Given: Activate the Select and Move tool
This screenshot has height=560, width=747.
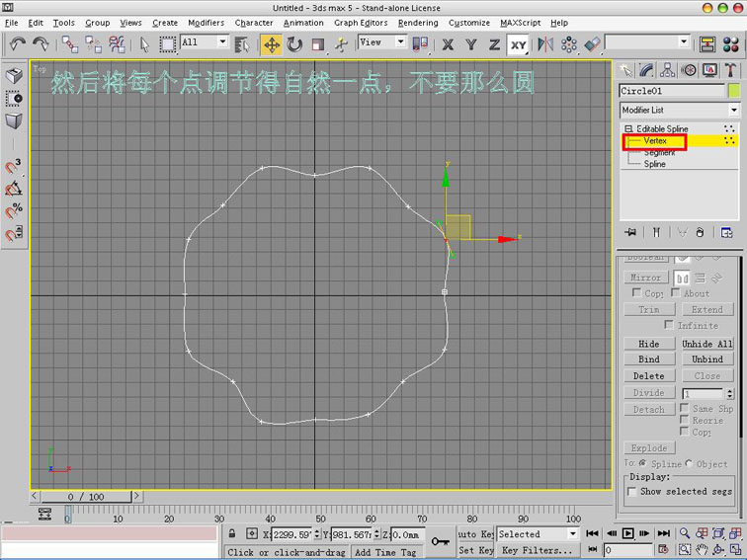Looking at the screenshot, I should point(272,44).
